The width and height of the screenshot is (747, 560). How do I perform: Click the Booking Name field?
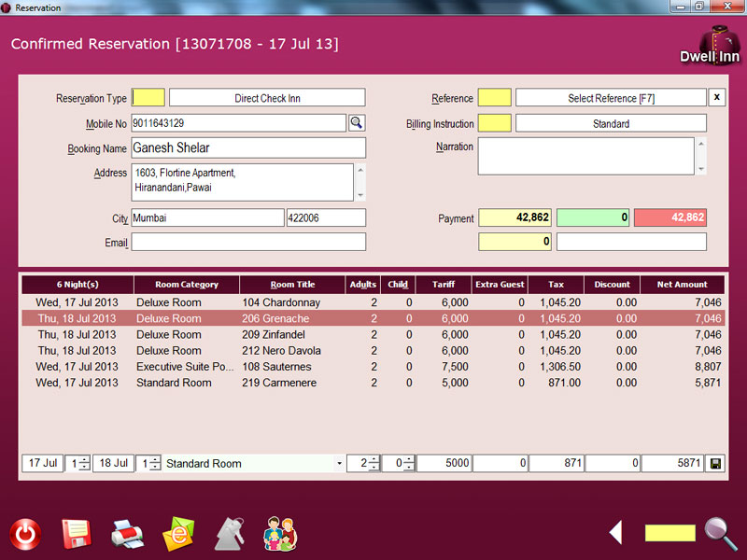point(247,147)
